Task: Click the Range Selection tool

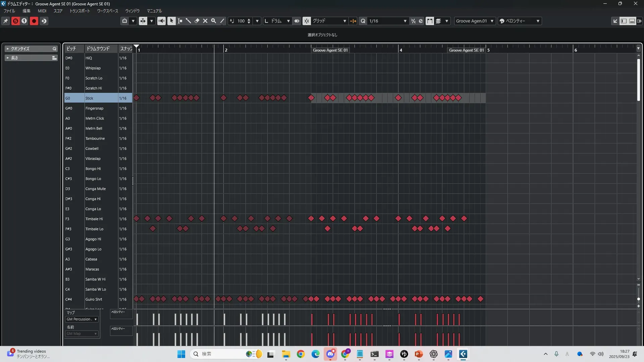Action: click(180, 21)
